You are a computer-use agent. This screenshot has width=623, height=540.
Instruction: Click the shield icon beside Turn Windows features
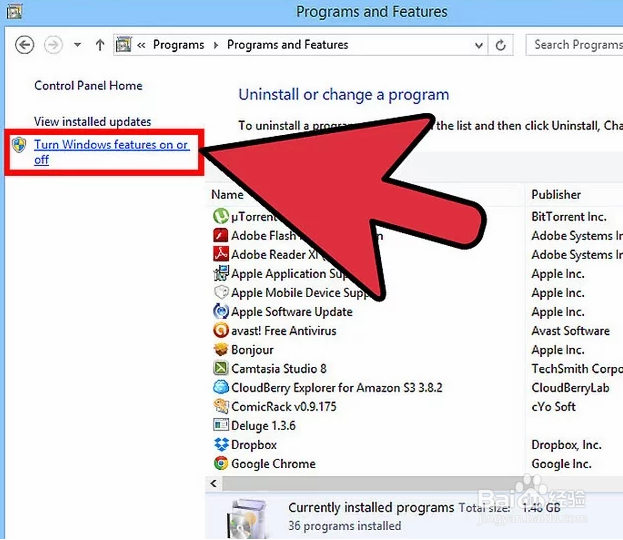19,145
